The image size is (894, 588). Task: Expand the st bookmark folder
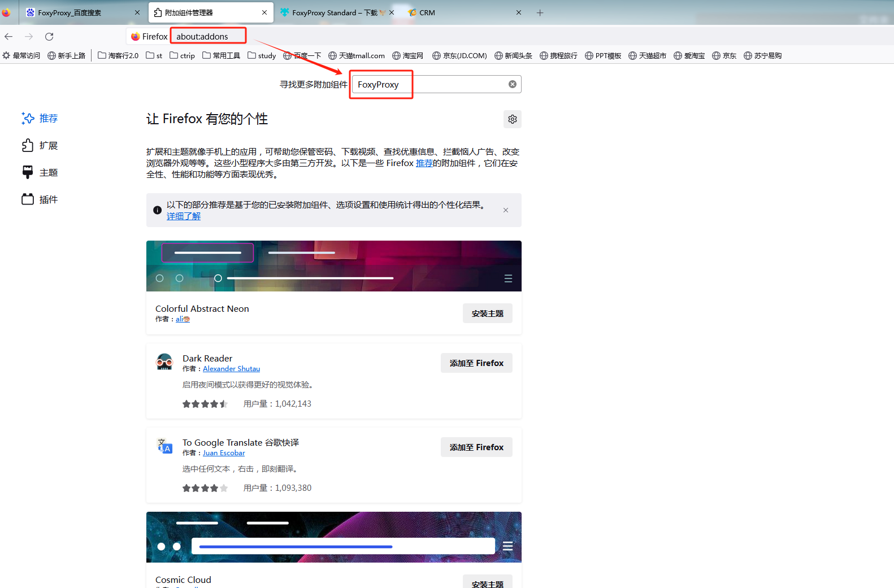point(154,55)
